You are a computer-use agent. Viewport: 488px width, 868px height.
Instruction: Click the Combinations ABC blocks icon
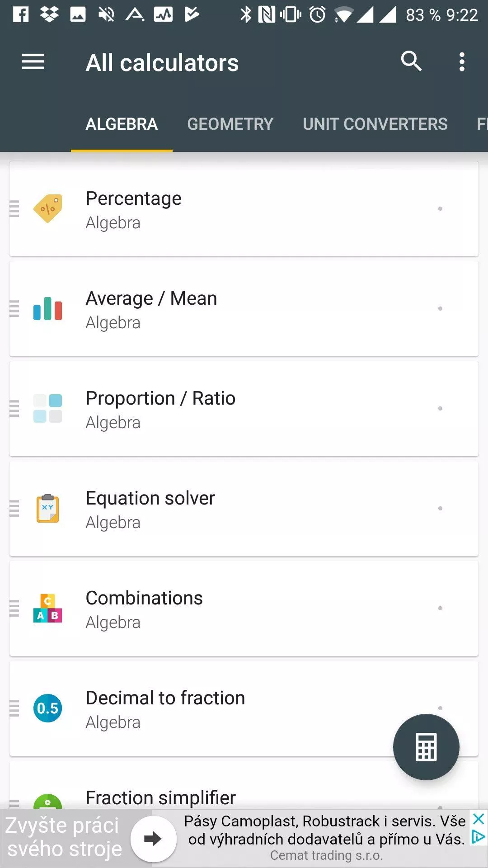tap(48, 609)
